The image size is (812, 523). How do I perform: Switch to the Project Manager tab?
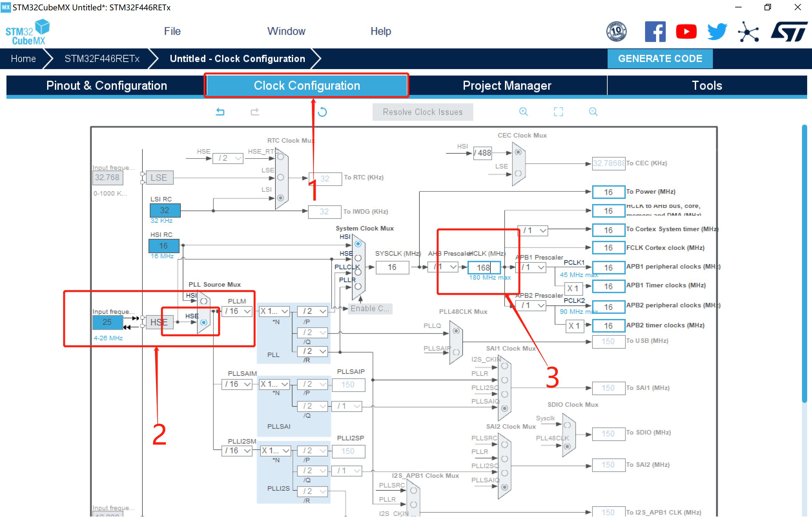click(x=507, y=86)
